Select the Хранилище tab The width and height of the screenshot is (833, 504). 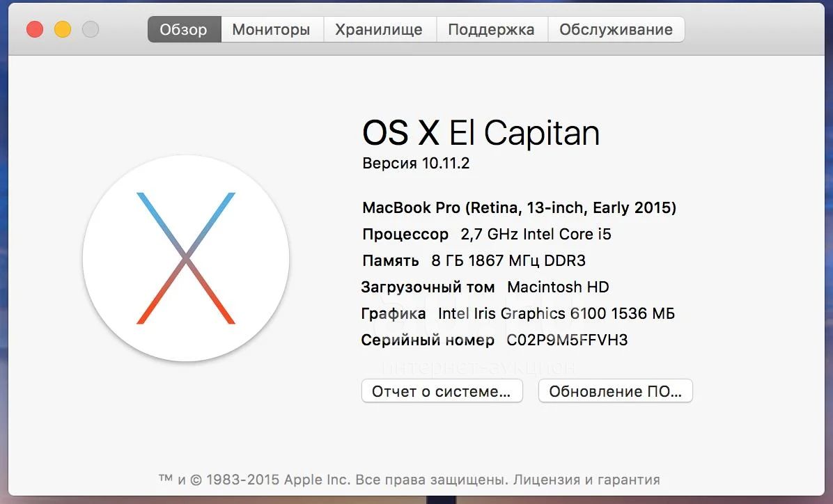pos(380,29)
